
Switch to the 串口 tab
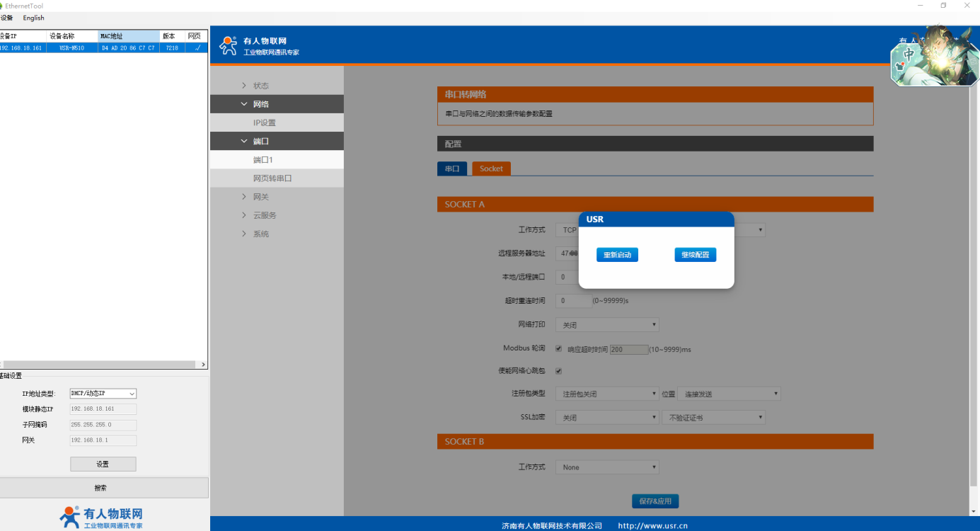point(451,169)
